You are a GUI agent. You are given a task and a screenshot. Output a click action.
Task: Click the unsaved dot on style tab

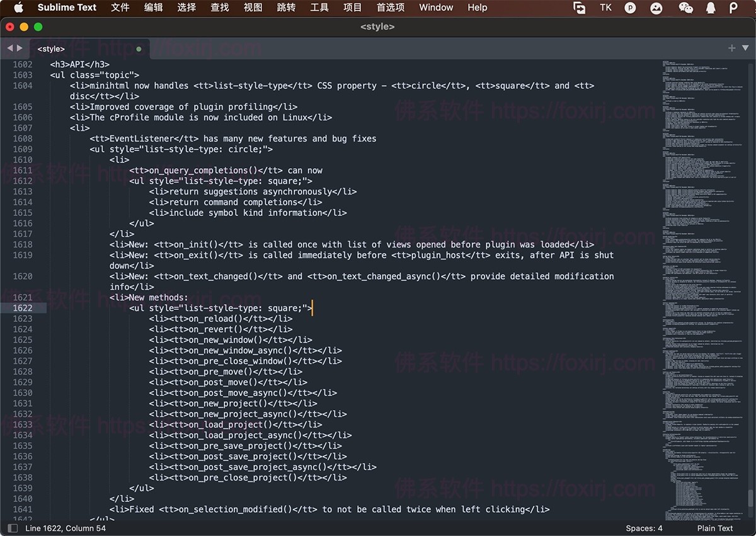(139, 49)
